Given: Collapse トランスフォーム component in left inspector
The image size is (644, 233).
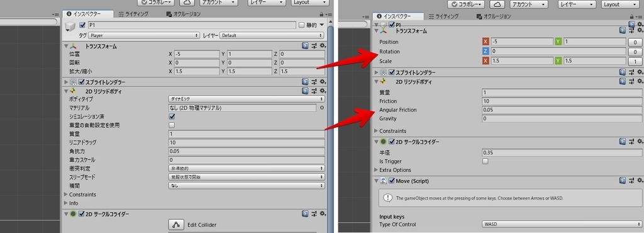Looking at the screenshot, I should [x=67, y=46].
